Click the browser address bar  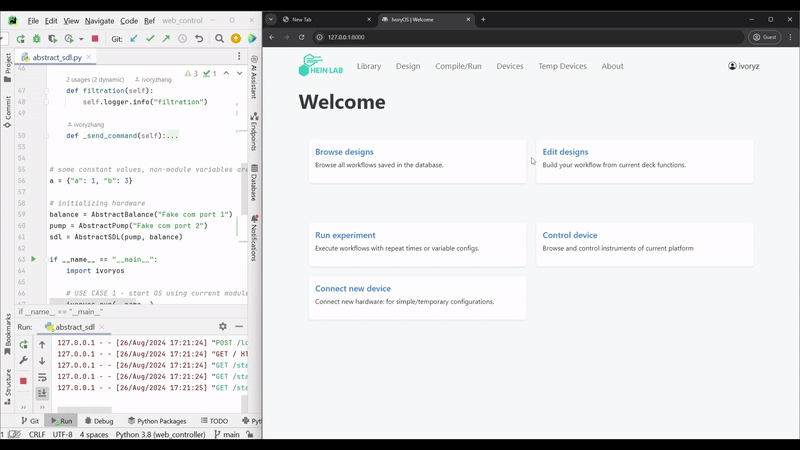coord(528,37)
